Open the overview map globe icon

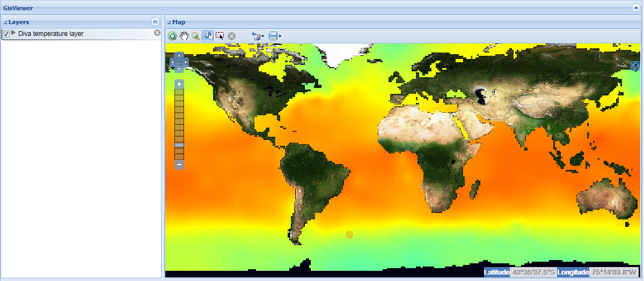pyautogui.click(x=636, y=66)
